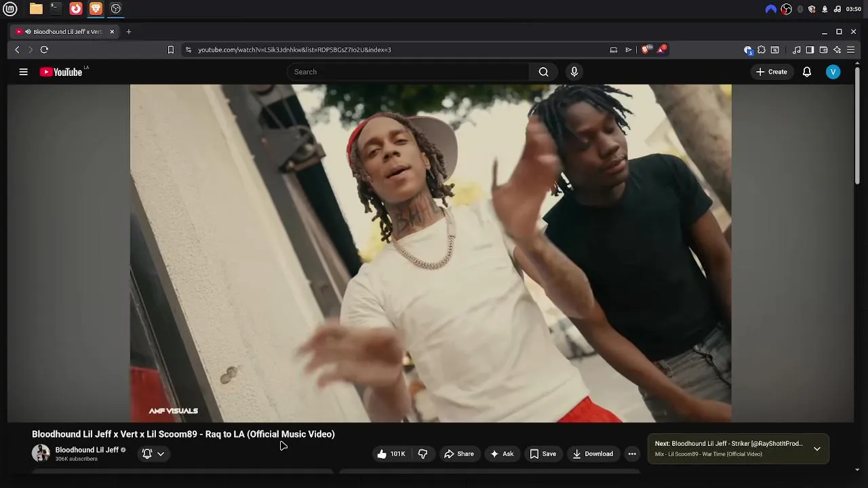Open the picture-in-picture icon in the address bar
The image size is (868, 488).
point(614,49)
